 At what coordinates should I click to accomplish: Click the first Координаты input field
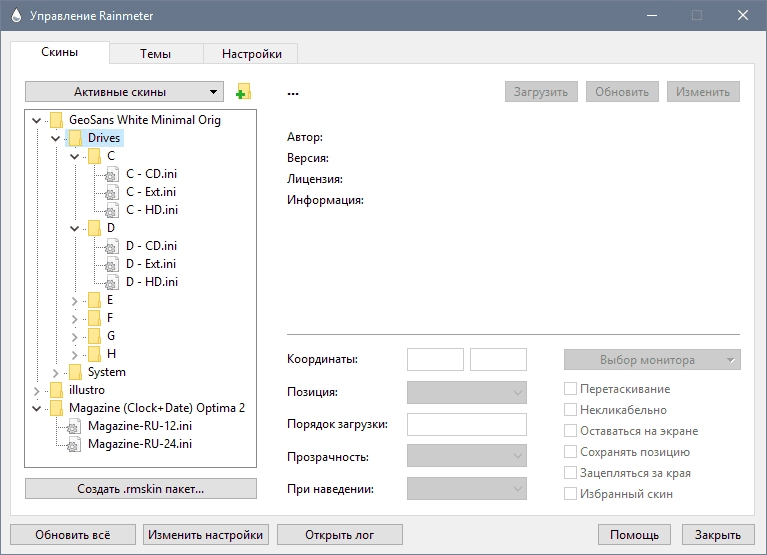[435, 359]
